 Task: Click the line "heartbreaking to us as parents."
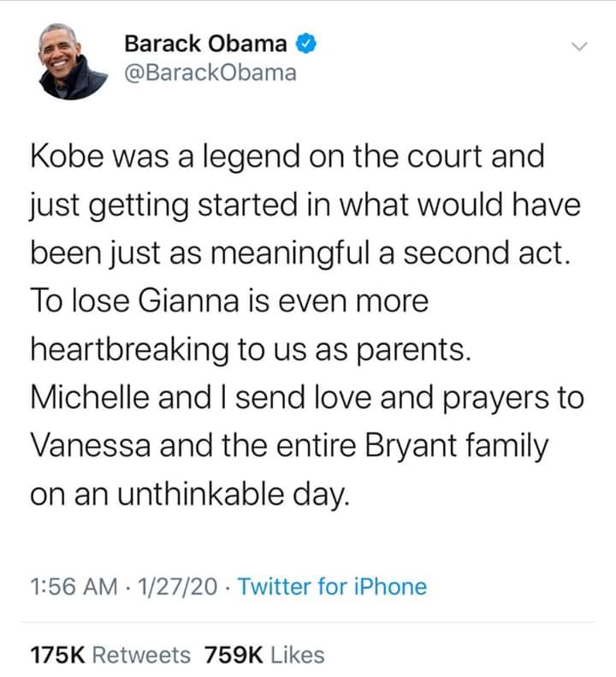251,350
